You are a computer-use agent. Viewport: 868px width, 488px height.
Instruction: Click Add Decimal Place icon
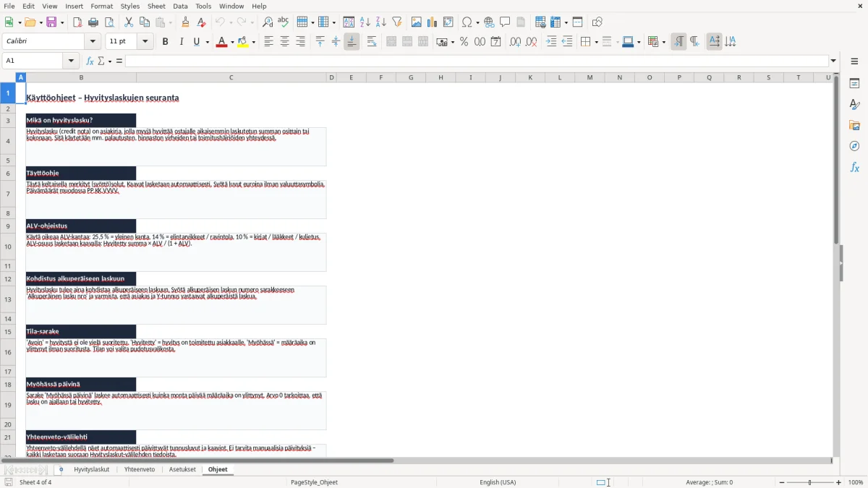(x=515, y=42)
